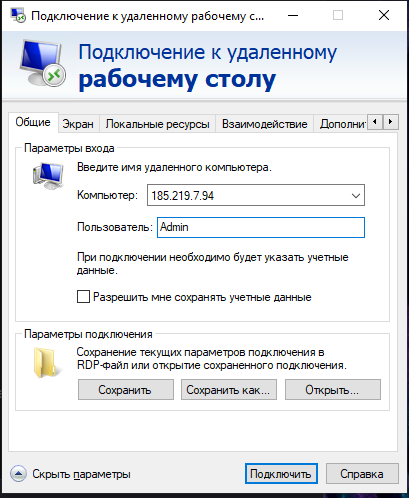
Task: Click the computer icon in login settings
Action: point(48,176)
